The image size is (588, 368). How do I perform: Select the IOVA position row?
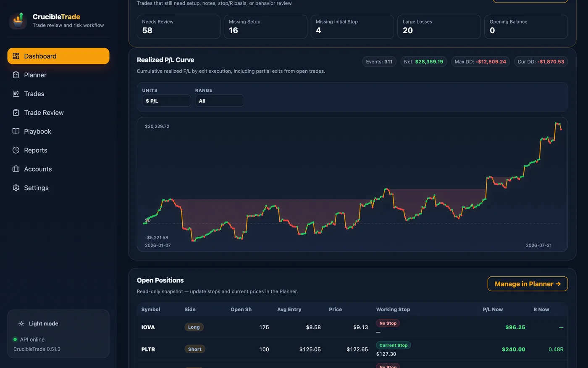coord(352,327)
